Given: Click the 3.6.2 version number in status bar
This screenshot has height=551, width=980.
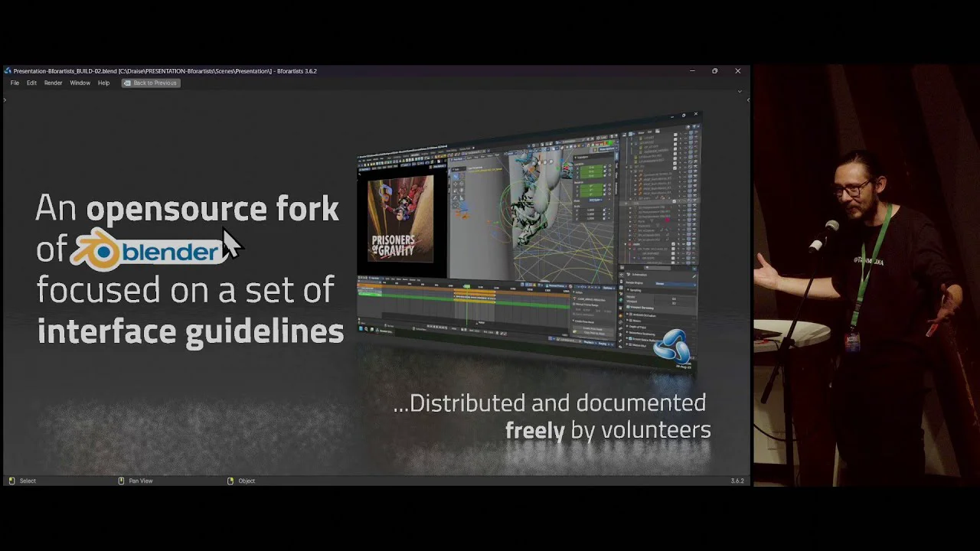Looking at the screenshot, I should tap(737, 481).
